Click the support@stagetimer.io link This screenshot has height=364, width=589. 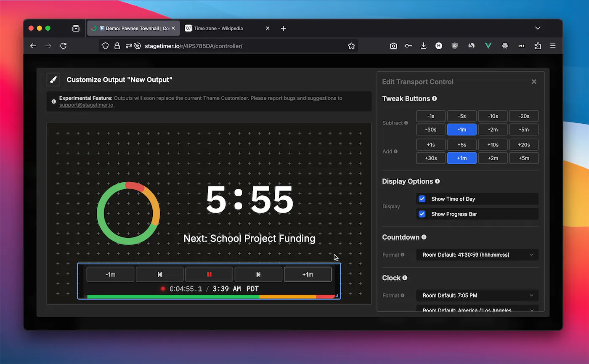pos(85,105)
